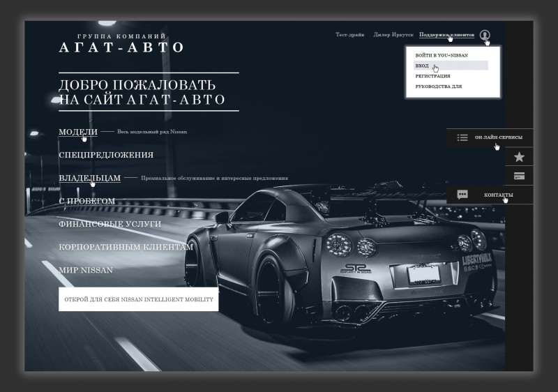
Task: Click the Контакты label in sidebar
Action: tap(498, 195)
